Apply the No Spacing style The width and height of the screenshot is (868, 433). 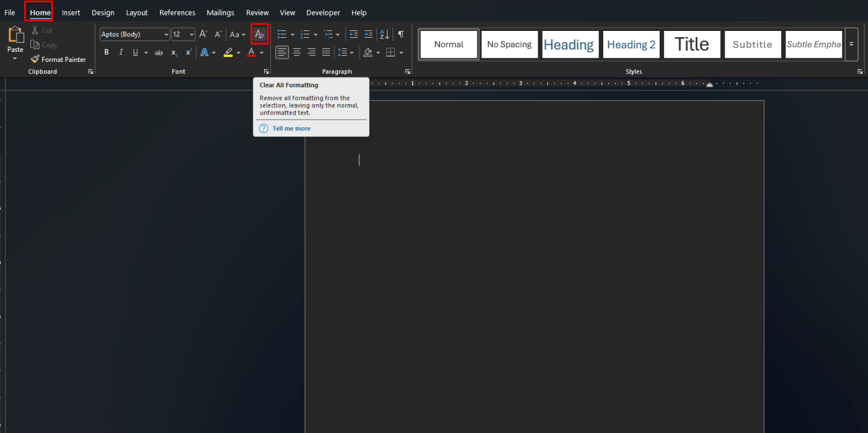coord(510,45)
